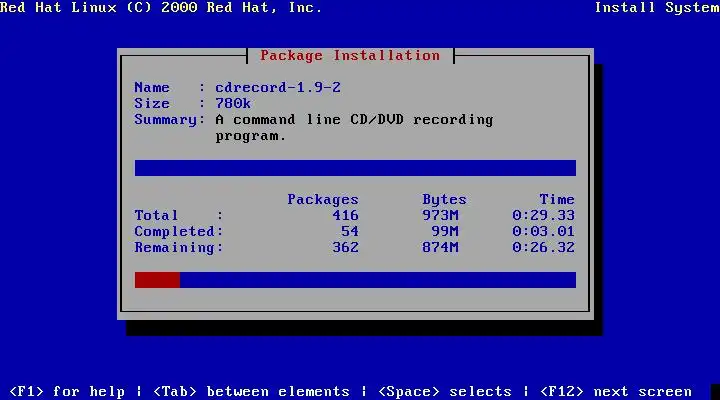
Task: Click the Name field label
Action: [x=152, y=87]
